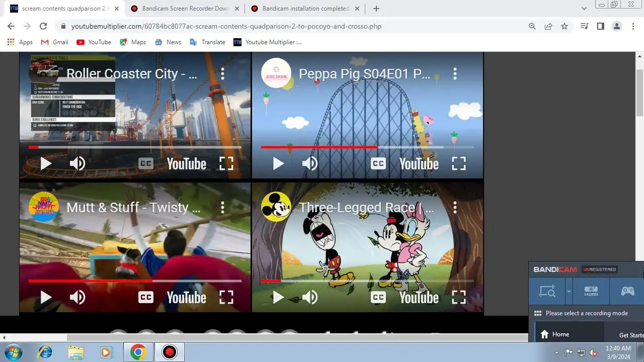
Task: Select Bandicam screen recording mode
Action: point(547,291)
